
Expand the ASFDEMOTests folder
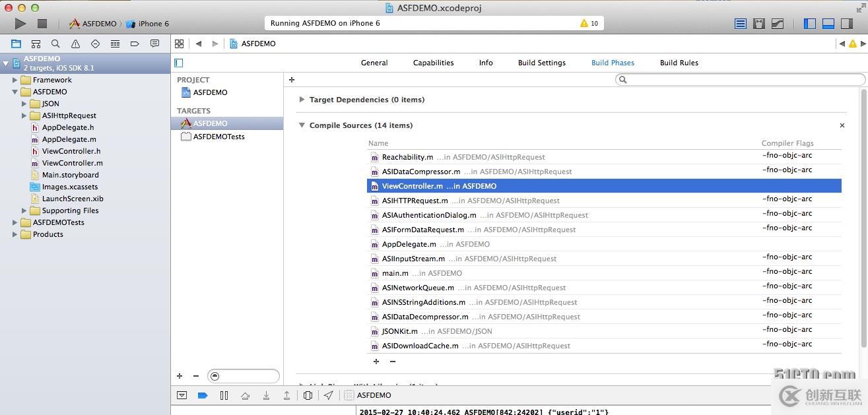(15, 222)
